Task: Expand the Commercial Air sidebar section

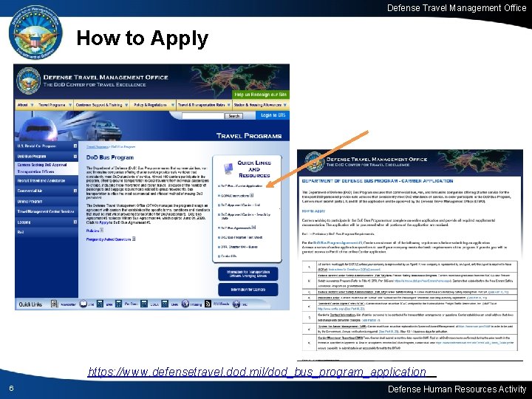Action: click(x=75, y=191)
